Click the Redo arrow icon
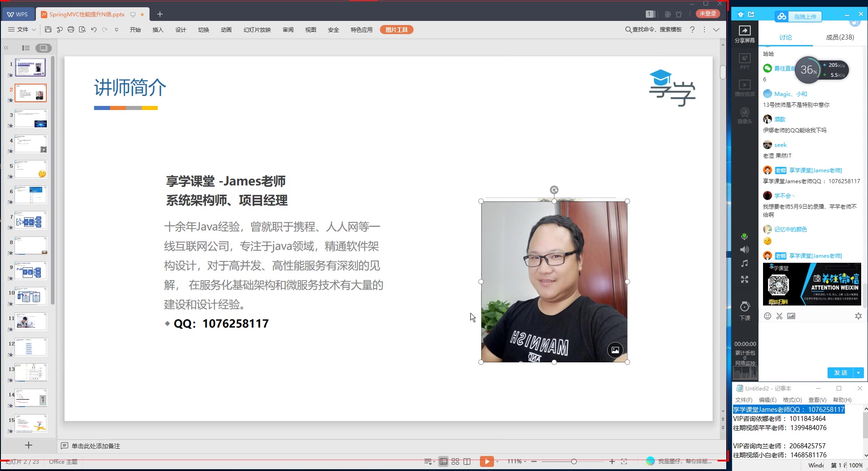 pyautogui.click(x=105, y=30)
